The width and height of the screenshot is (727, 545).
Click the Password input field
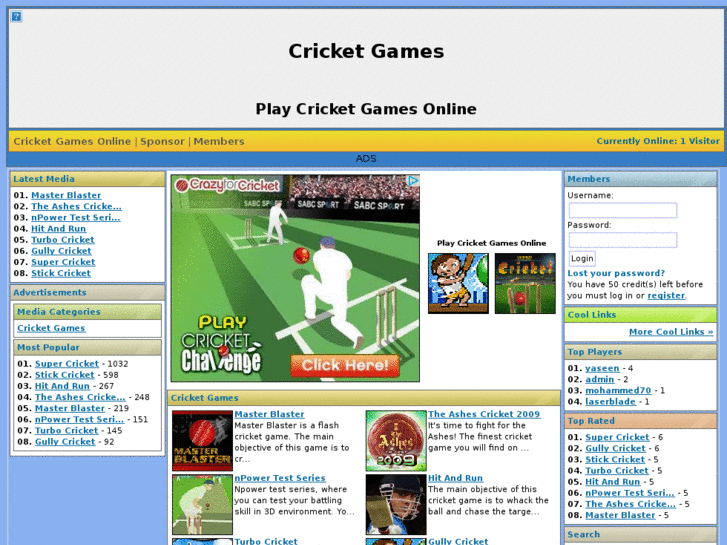(x=623, y=240)
